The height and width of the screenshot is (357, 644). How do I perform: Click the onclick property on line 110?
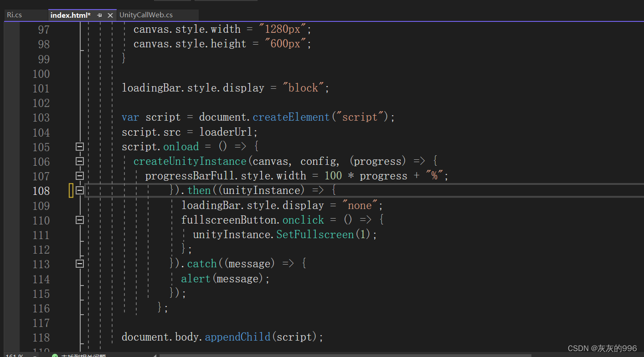[303, 220]
